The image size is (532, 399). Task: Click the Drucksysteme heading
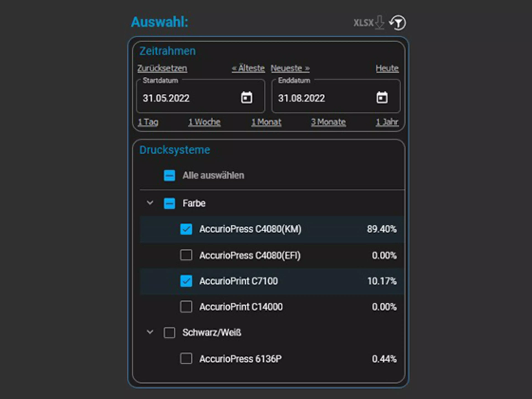(x=175, y=150)
